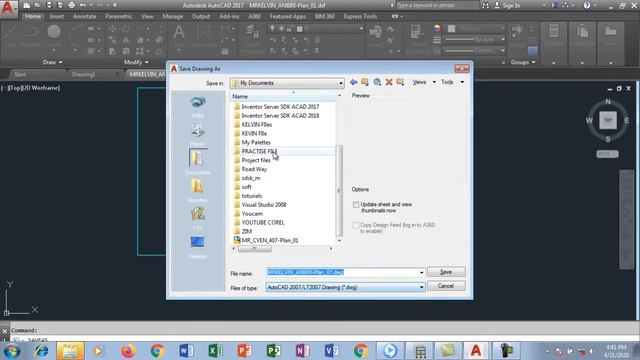
Task: Open Word from taskbar
Action: [x=186, y=351]
